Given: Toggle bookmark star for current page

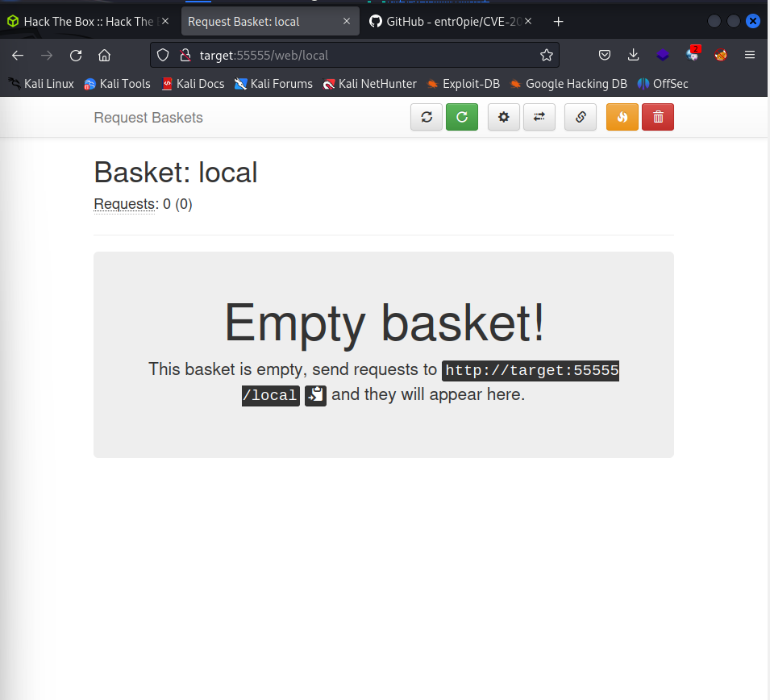Looking at the screenshot, I should 547,55.
